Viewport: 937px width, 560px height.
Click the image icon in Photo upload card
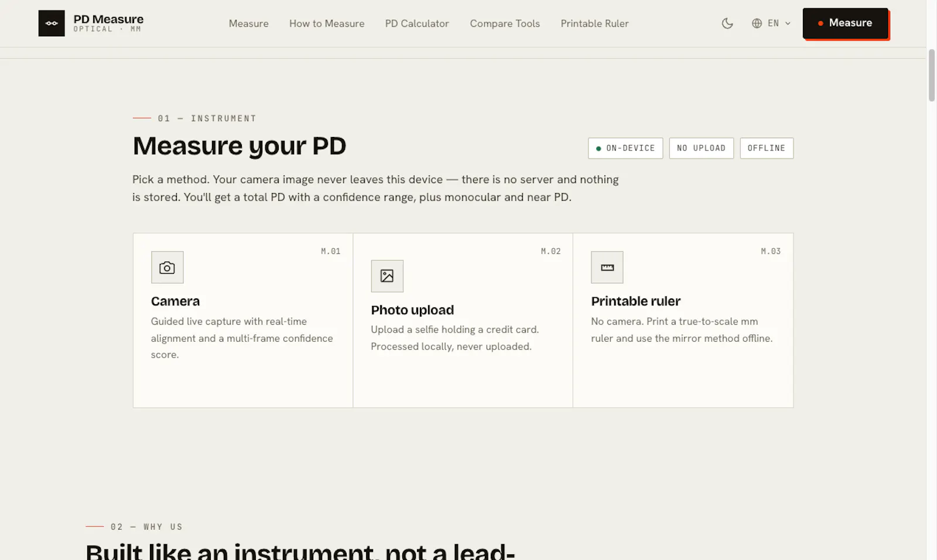pos(387,276)
